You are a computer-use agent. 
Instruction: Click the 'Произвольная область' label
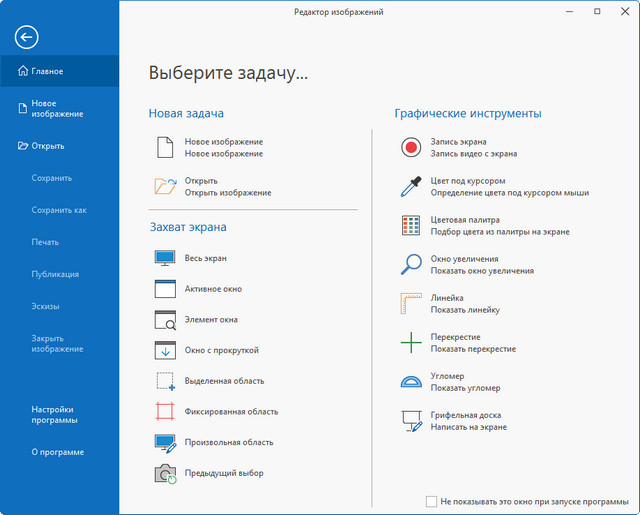coord(229,442)
